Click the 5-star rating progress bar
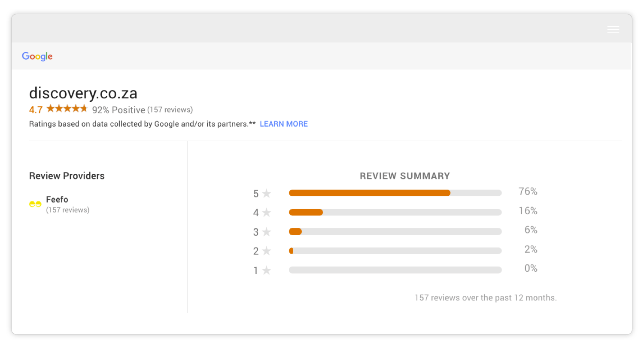Viewport: 644px width, 352px height. pos(395,193)
